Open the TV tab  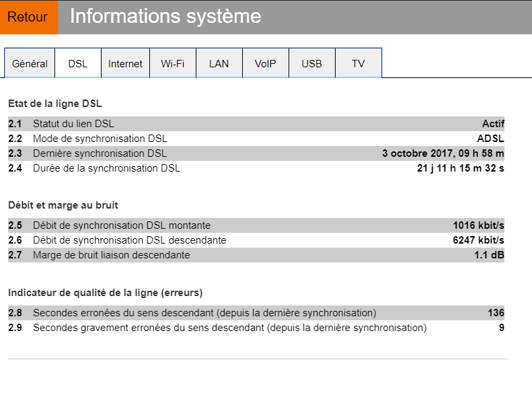tap(358, 63)
